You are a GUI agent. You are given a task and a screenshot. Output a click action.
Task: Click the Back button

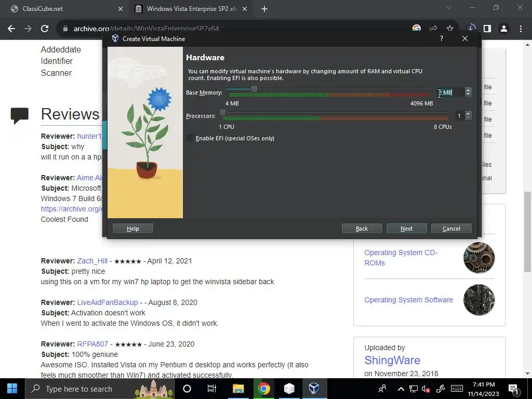click(362, 229)
